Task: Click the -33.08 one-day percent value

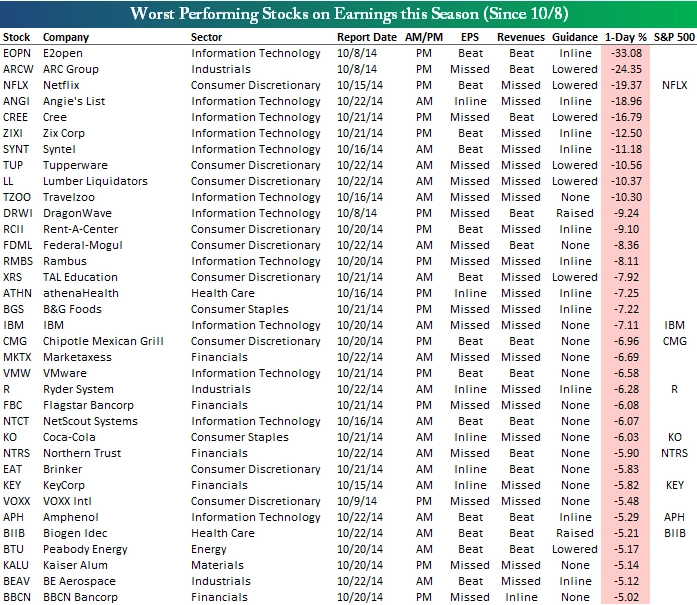Action: coord(626,53)
